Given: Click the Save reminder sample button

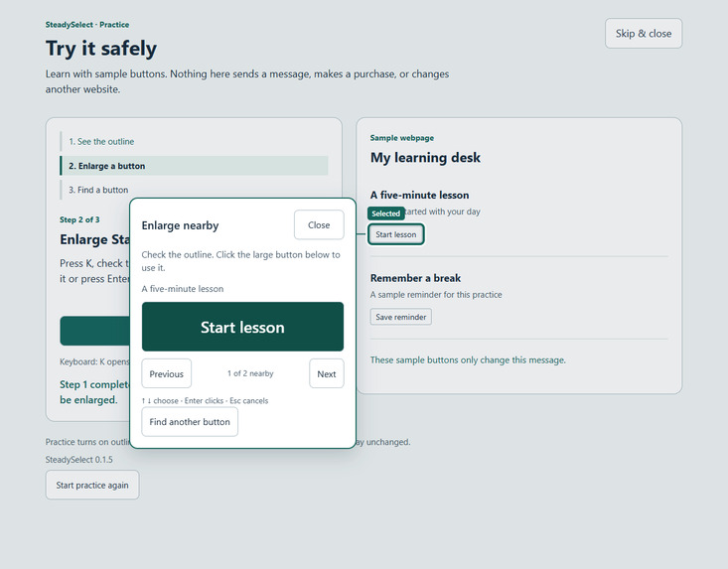Looking at the screenshot, I should pyautogui.click(x=400, y=317).
